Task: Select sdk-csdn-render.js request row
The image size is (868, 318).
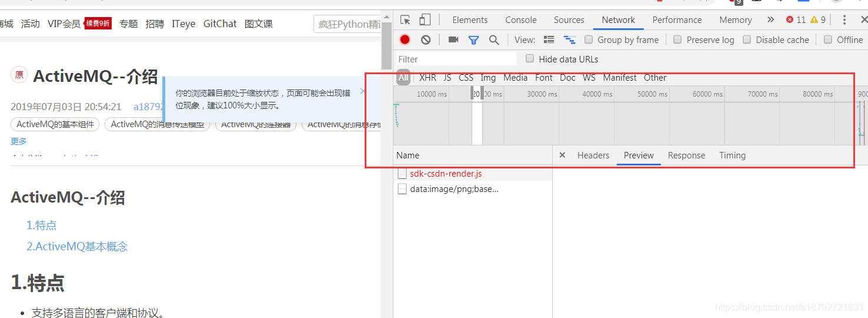Action: point(473,174)
